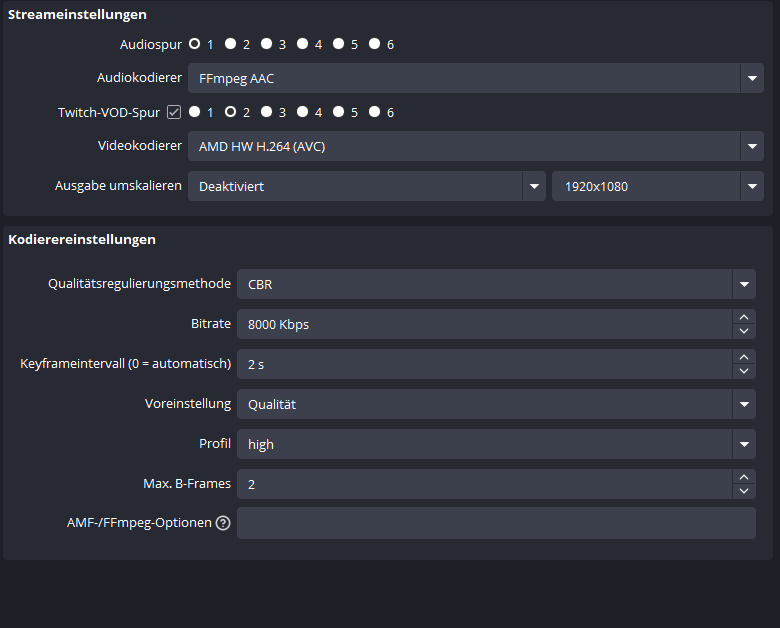
Task: Select Twitch-VOD-Spur track 3 radio button
Action: click(267, 112)
